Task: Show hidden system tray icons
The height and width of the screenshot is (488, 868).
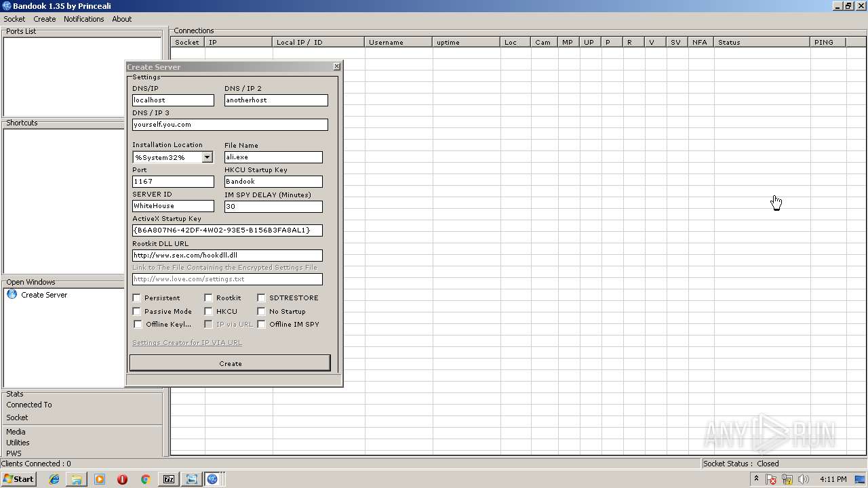Action: point(756,479)
